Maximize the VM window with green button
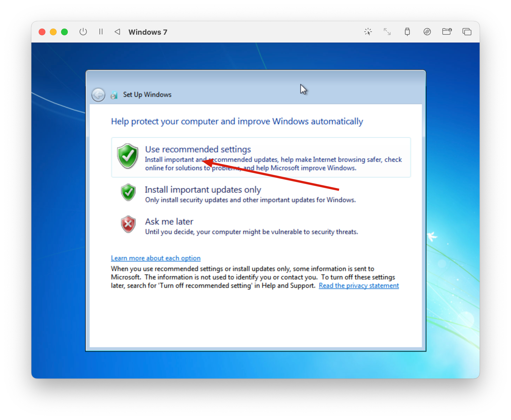 pyautogui.click(x=64, y=32)
